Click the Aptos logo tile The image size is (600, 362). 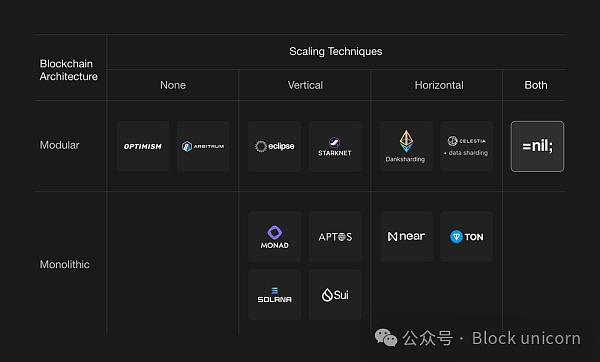(x=335, y=236)
